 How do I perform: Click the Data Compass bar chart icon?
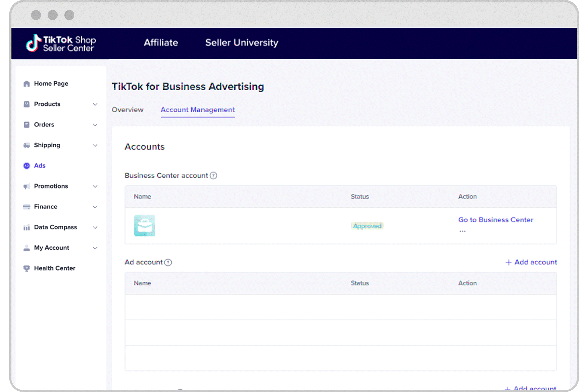pyautogui.click(x=26, y=227)
